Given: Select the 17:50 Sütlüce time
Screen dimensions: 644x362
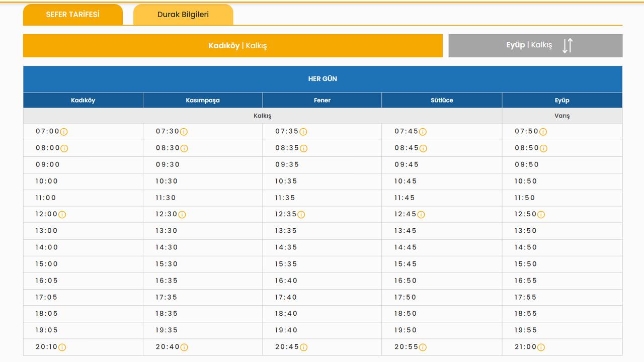Looking at the screenshot, I should tap(406, 297).
